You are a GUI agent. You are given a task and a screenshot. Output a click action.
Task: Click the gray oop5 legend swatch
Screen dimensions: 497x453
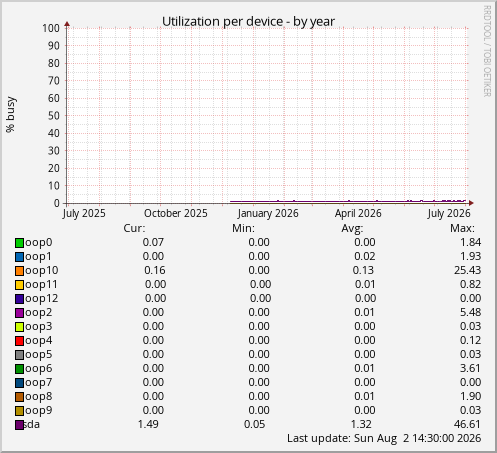19,355
